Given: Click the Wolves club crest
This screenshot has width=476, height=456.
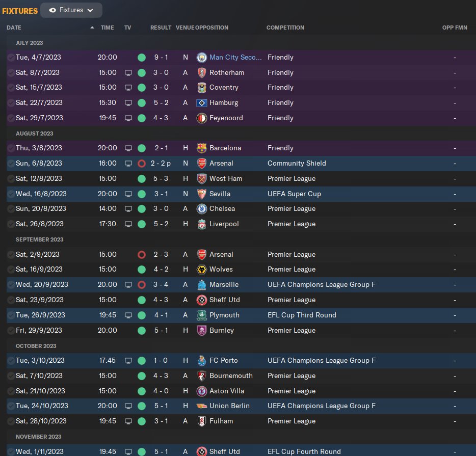Looking at the screenshot, I should point(202,270).
